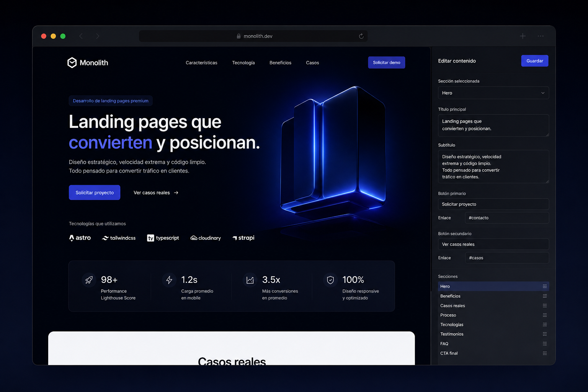Click the lightning bolt icon beside 1.2s
The image size is (588, 392).
coord(169,280)
